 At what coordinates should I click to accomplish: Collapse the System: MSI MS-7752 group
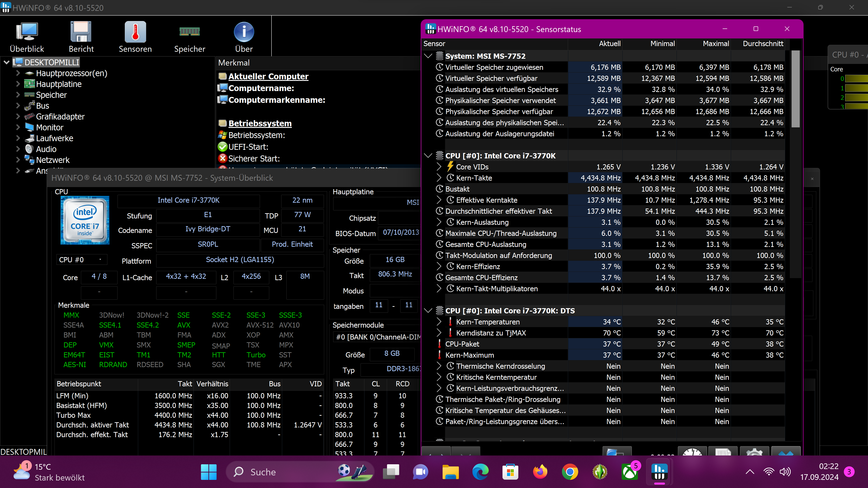428,56
